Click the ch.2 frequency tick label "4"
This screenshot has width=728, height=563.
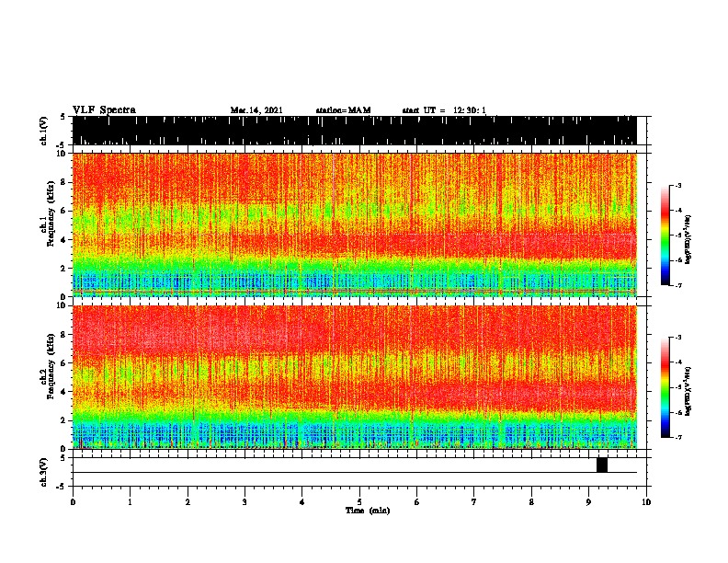(x=64, y=392)
